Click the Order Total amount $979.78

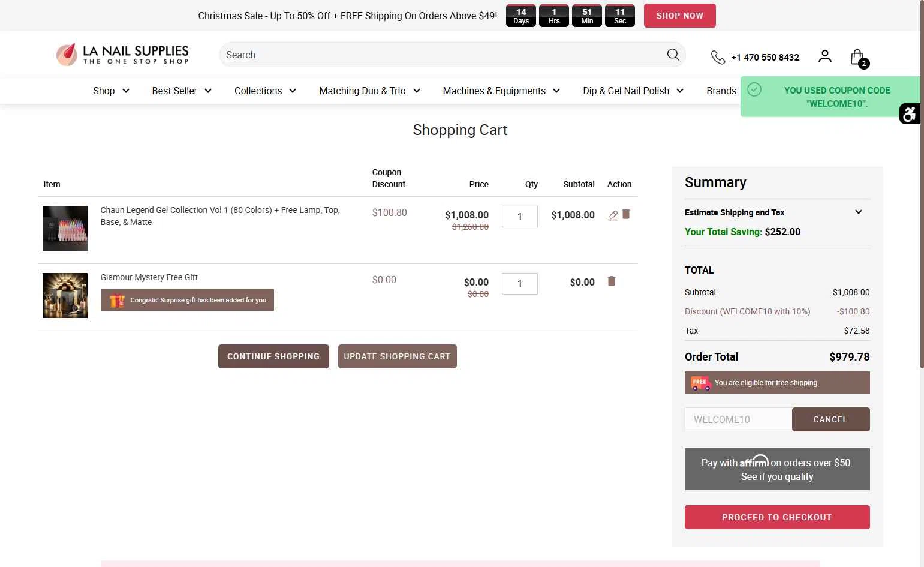click(x=850, y=357)
